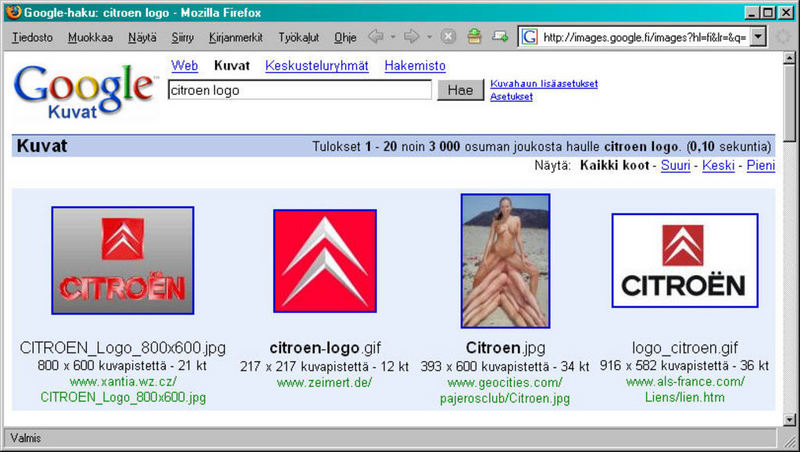Click the Hae search button
Viewport: 800px width, 452px height.
point(460,90)
